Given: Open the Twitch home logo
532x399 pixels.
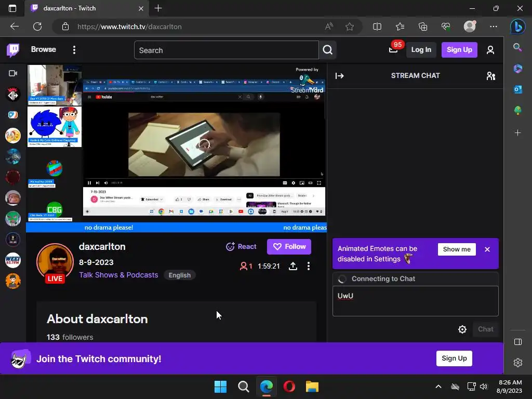Looking at the screenshot, I should [x=13, y=50].
